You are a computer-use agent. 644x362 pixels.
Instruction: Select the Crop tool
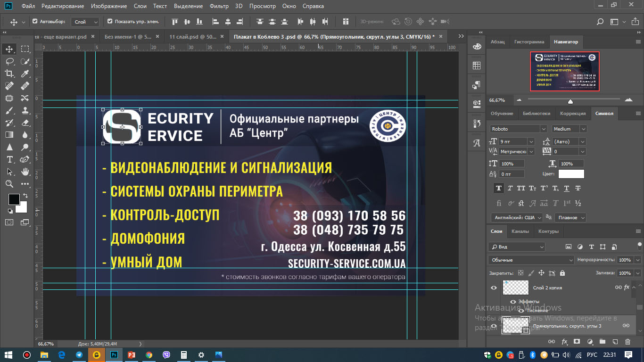9,73
